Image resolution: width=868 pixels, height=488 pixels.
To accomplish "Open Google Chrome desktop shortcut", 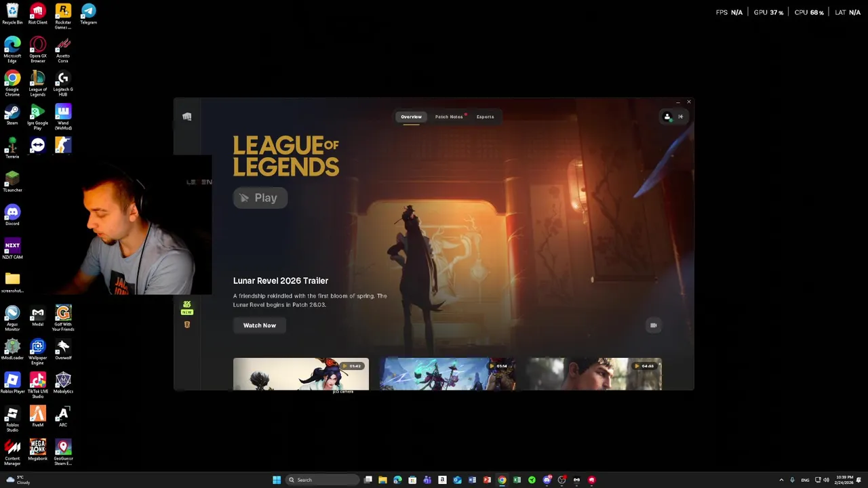I will point(12,83).
